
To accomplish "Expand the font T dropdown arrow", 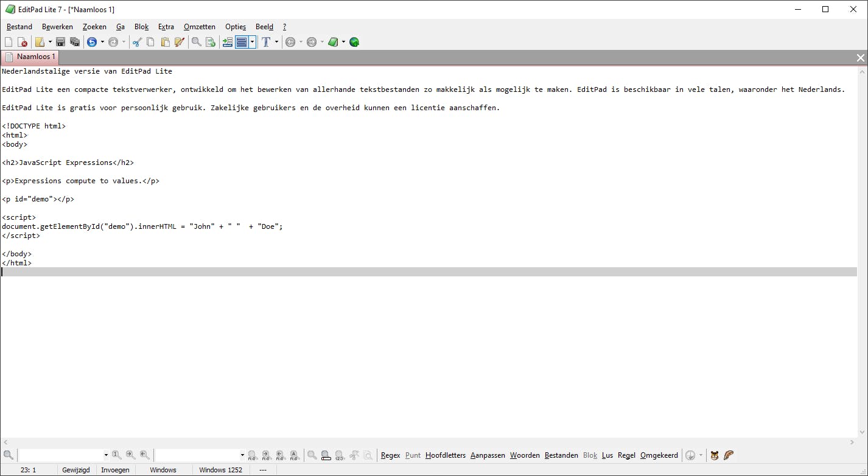I will coord(276,42).
